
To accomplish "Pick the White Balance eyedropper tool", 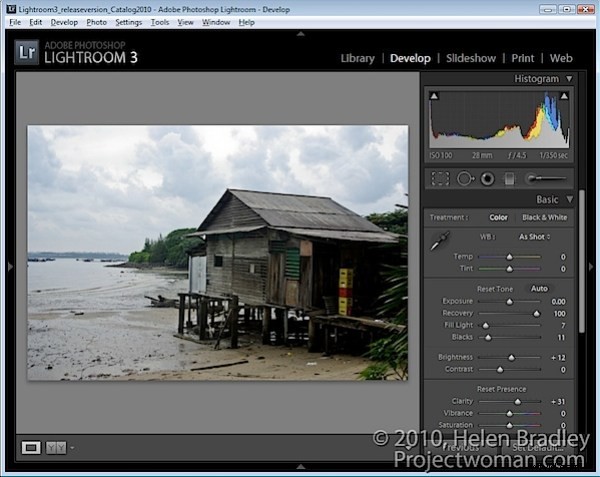I will tap(440, 241).
